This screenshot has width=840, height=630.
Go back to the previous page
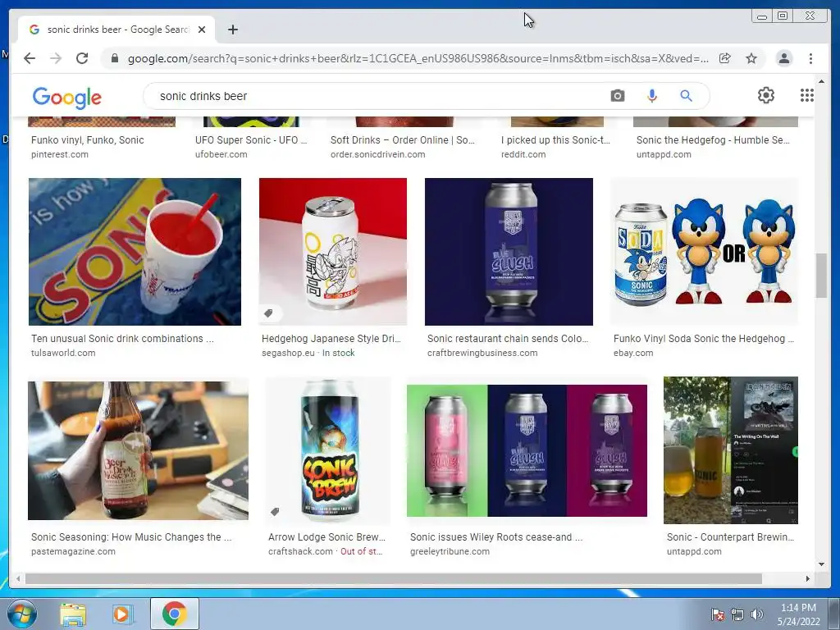tap(30, 58)
